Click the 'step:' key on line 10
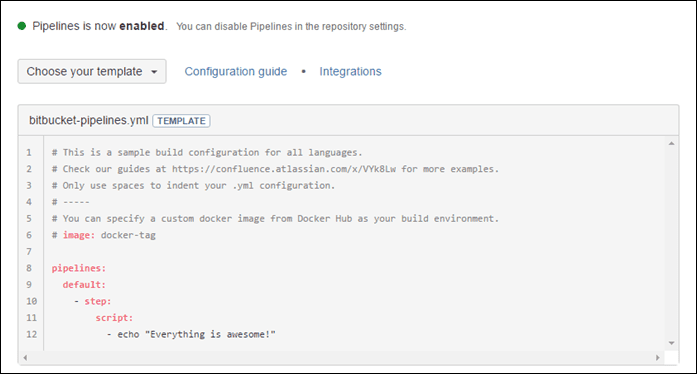 coord(98,302)
